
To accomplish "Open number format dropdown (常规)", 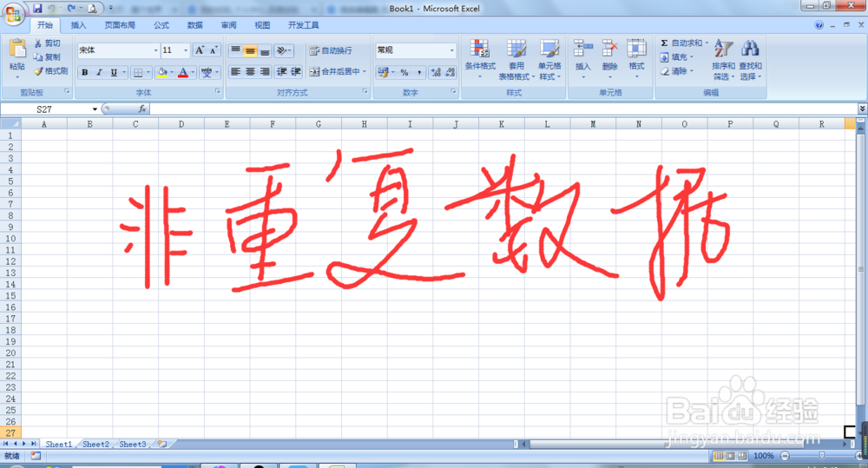I will tap(451, 50).
